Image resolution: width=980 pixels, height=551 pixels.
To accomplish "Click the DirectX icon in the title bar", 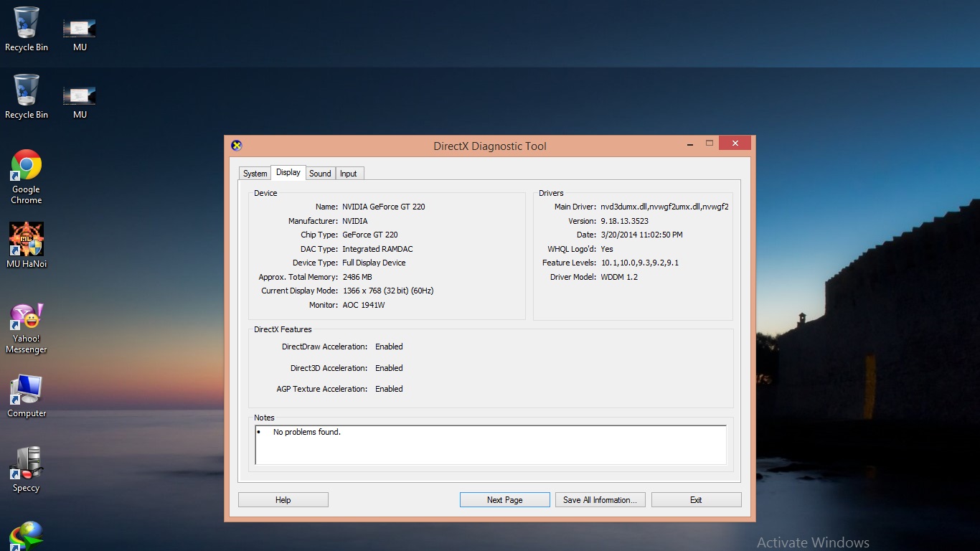I will point(236,146).
